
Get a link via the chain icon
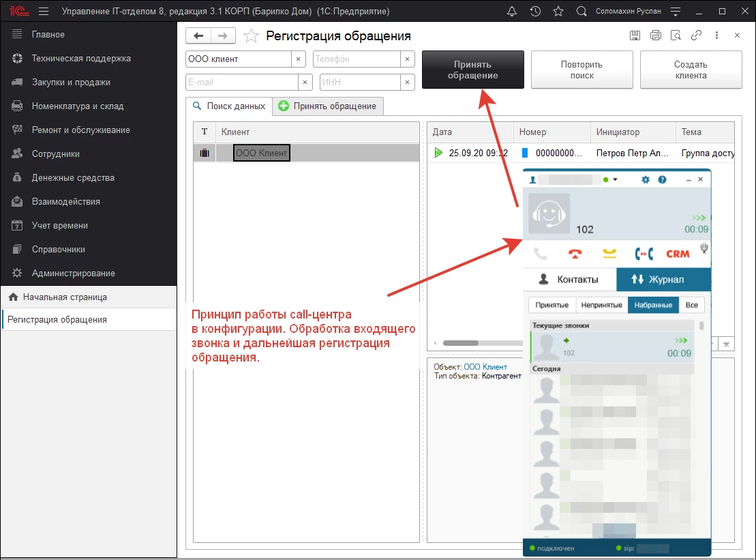pyautogui.click(x=696, y=35)
